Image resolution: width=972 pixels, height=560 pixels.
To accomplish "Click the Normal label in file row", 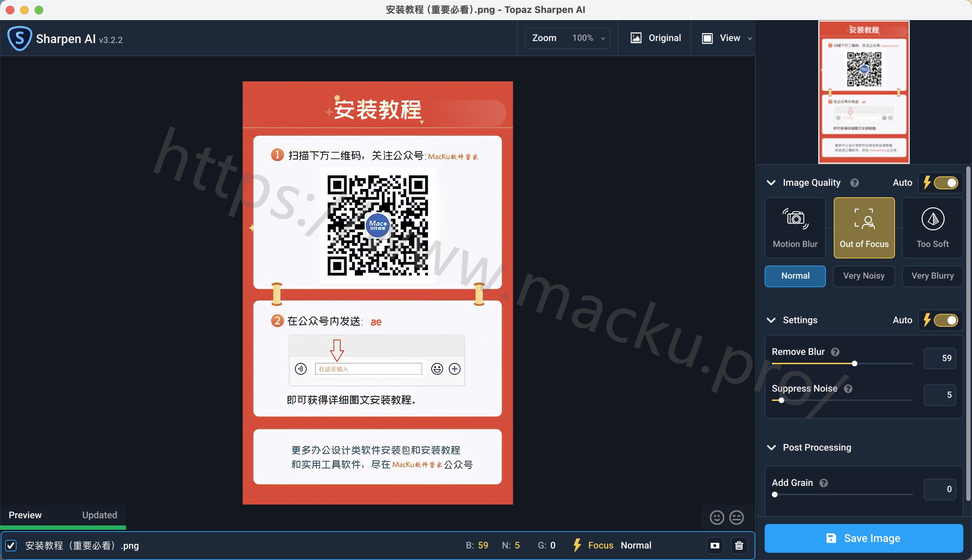I will click(x=636, y=545).
